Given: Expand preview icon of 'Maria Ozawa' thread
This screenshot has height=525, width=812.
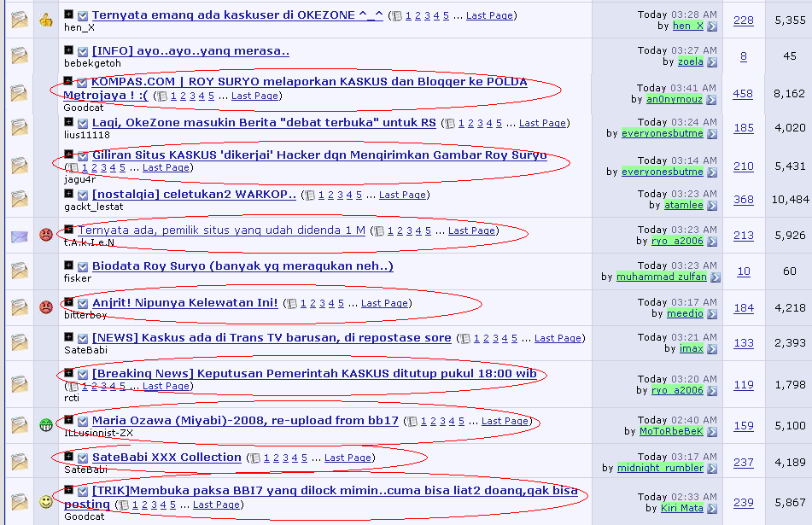Looking at the screenshot, I should (x=68, y=419).
